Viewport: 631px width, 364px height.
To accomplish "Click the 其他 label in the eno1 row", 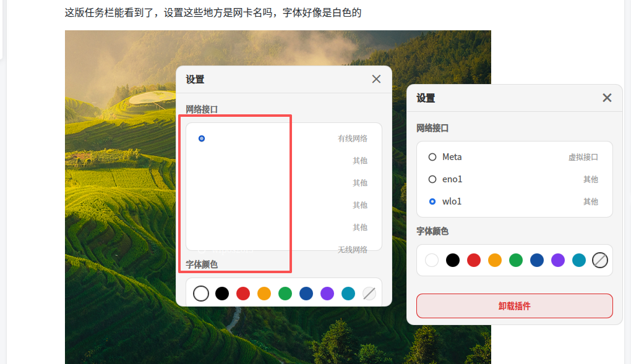I will [591, 179].
